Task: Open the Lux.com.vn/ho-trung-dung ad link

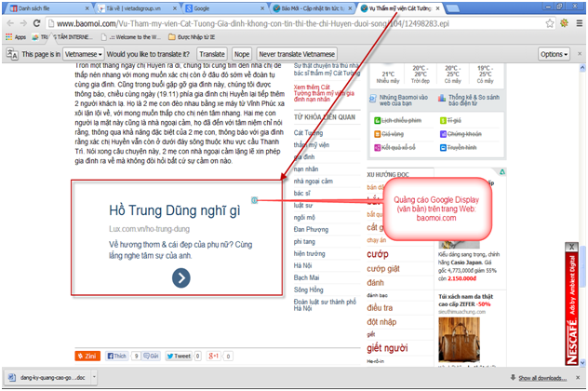Action: pyautogui.click(x=149, y=229)
